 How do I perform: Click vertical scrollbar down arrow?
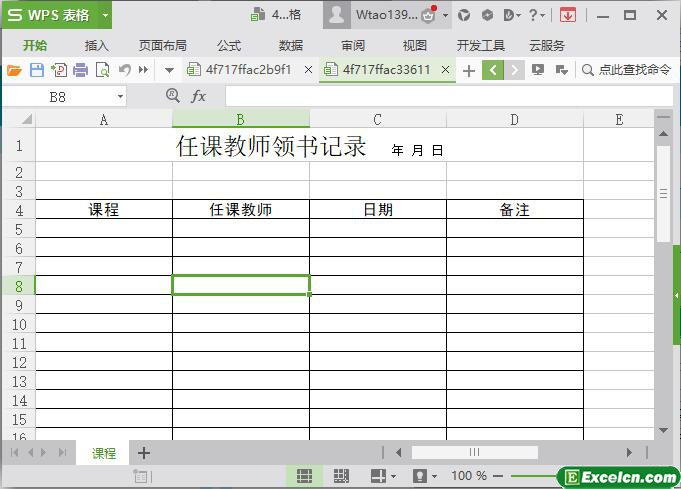[x=663, y=430]
